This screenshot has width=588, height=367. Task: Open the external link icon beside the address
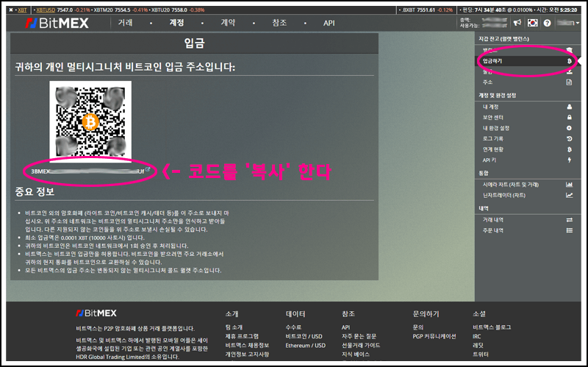[148, 170]
